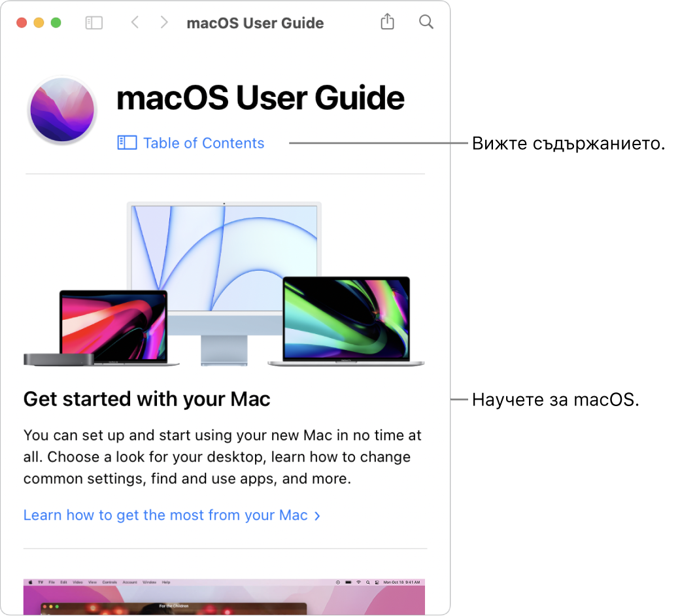
Task: Open the Share menu icon
Action: click(x=387, y=22)
